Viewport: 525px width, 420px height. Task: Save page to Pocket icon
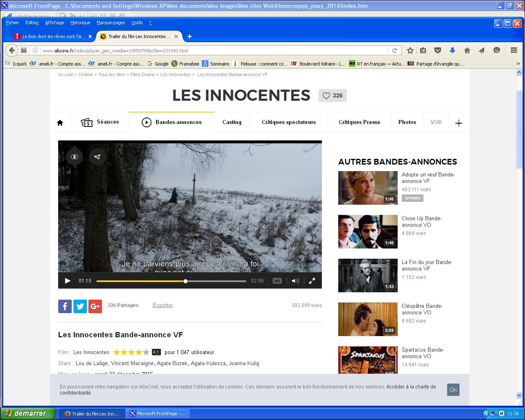click(x=438, y=50)
